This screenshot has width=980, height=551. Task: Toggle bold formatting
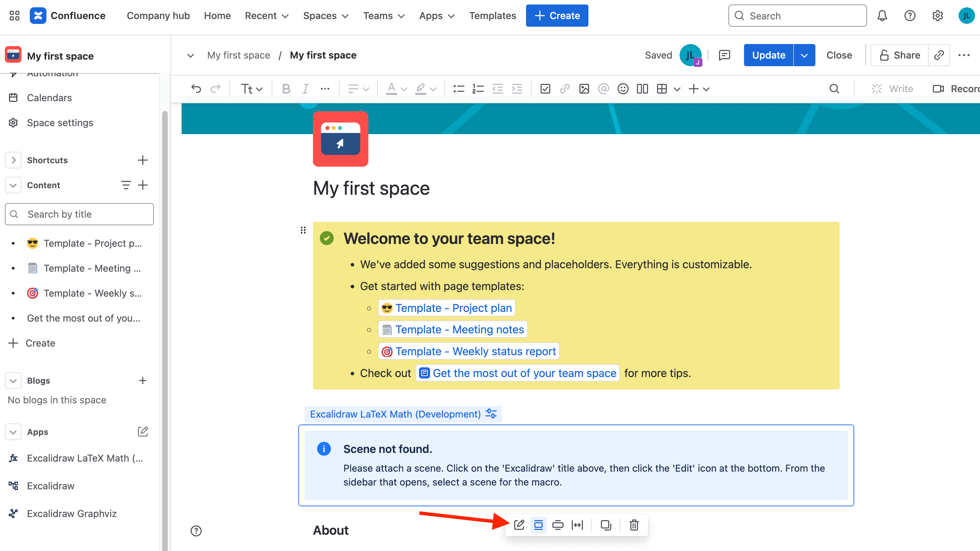(286, 89)
